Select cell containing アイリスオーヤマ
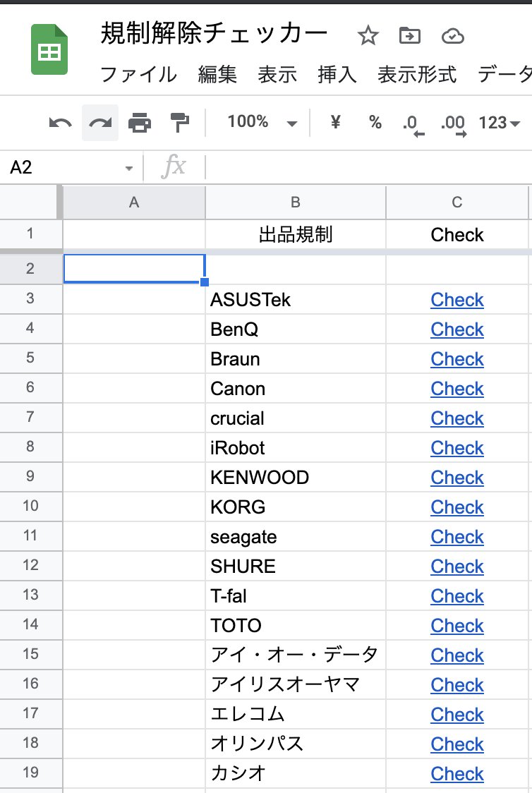Viewport: 532px width, 793px height. click(x=296, y=685)
